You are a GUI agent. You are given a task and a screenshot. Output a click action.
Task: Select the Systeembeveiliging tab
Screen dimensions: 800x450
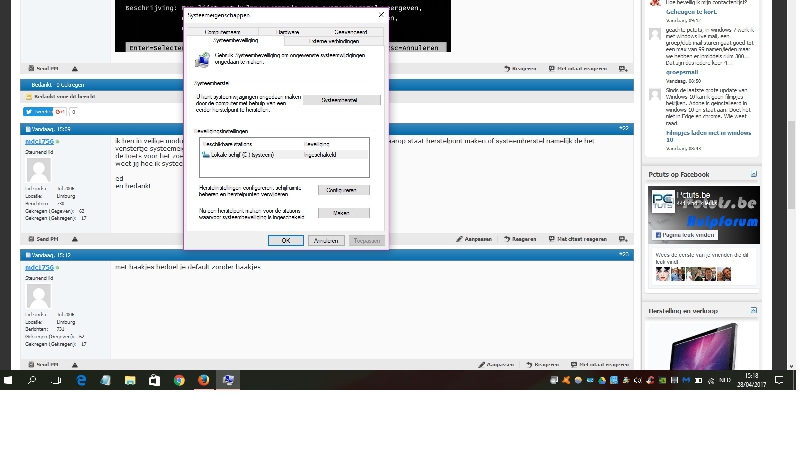click(236, 40)
